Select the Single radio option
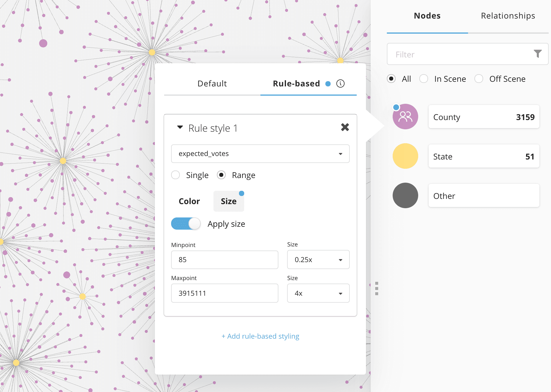 175,175
